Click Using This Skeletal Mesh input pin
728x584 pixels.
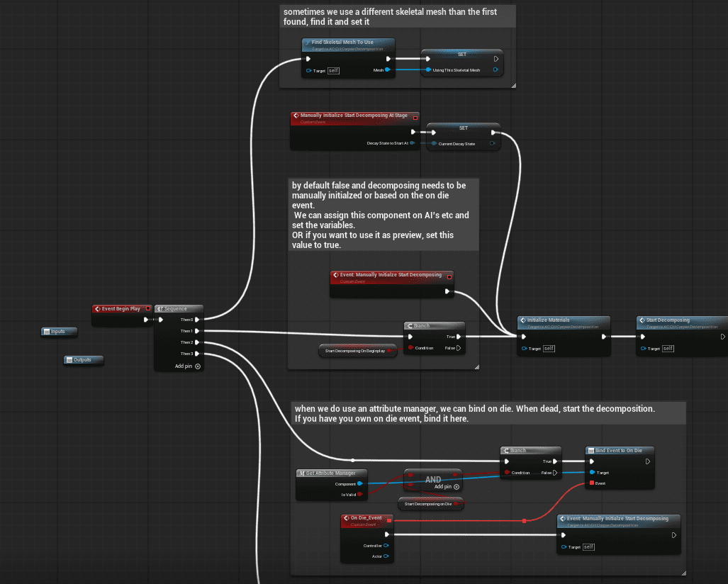429,70
